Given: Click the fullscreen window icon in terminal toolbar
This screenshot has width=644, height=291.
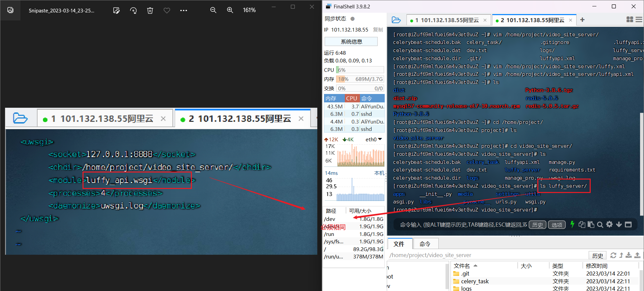Looking at the screenshot, I should click(628, 224).
